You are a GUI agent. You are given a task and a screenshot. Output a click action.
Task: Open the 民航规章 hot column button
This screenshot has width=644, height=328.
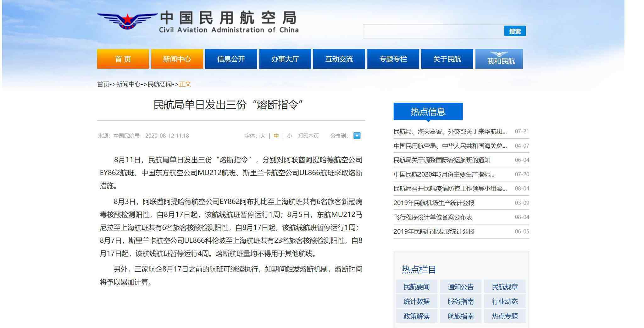[x=505, y=287]
